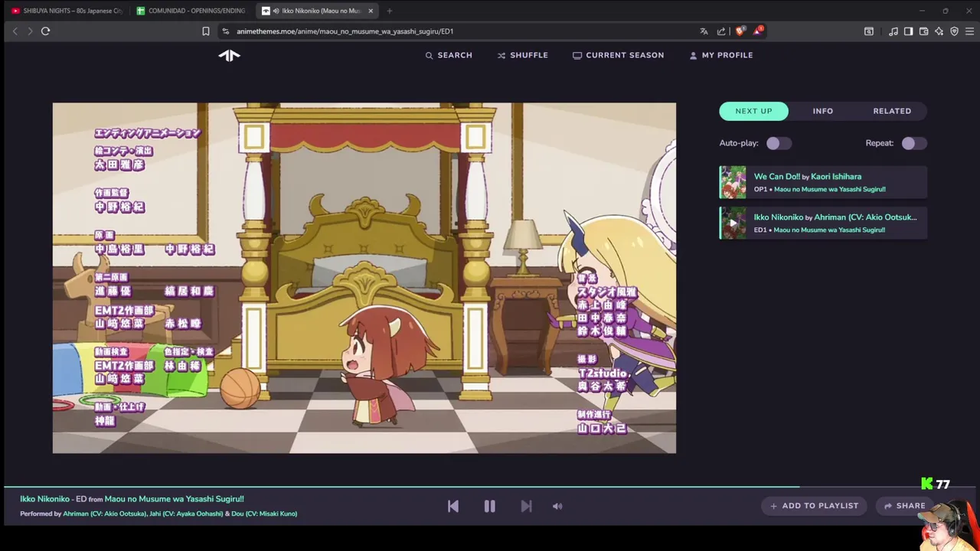Switch to the SHIBUYA NIGHTS YouTube tab
980x551 pixels.
tap(67, 11)
